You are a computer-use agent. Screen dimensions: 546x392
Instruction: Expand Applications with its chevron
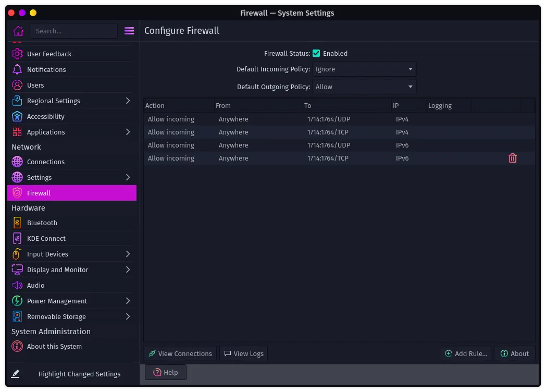point(128,132)
